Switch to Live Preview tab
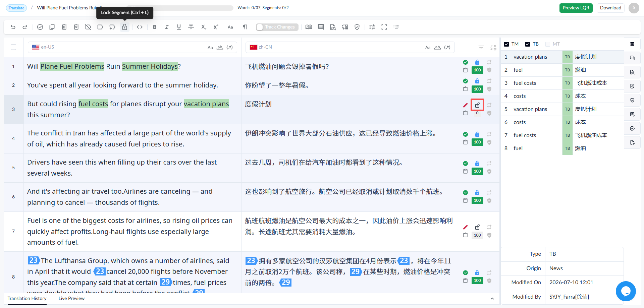 [71, 299]
